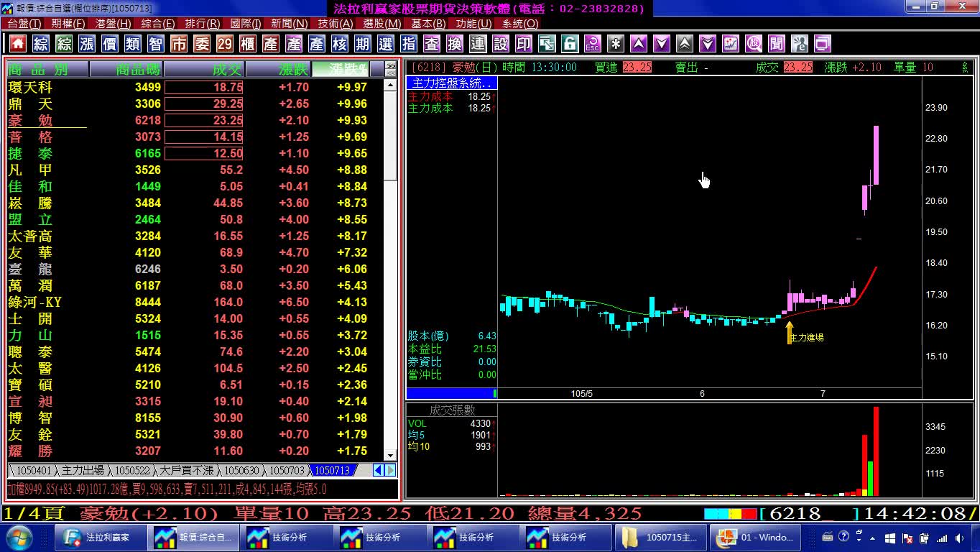The image size is (980, 552).
Task: Click the green unlock padlock icon
Action: pos(570,44)
